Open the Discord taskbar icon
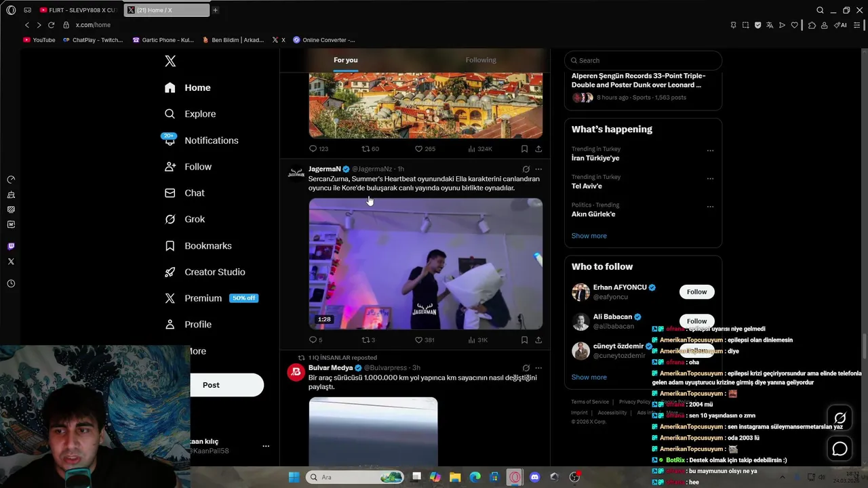 (x=534, y=477)
